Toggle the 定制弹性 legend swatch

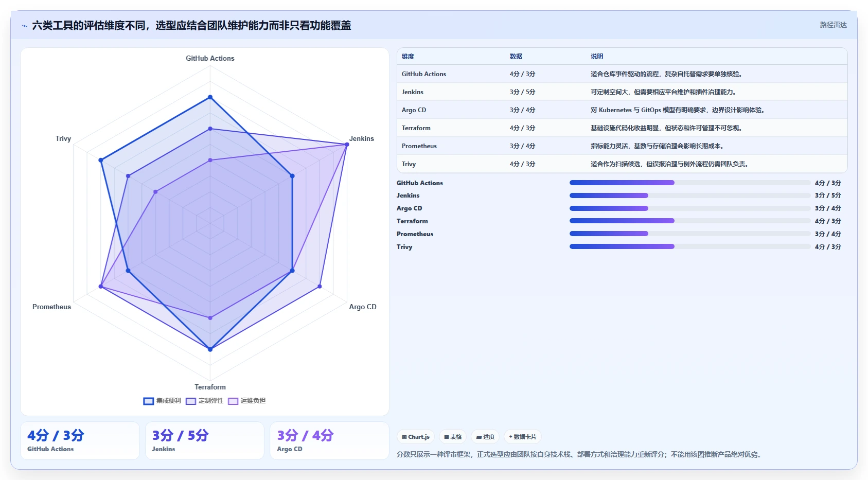(x=191, y=401)
